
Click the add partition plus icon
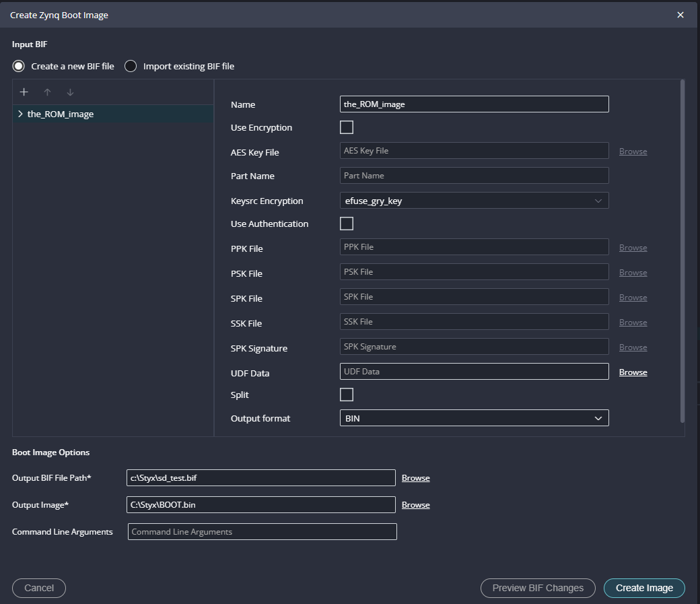(24, 92)
